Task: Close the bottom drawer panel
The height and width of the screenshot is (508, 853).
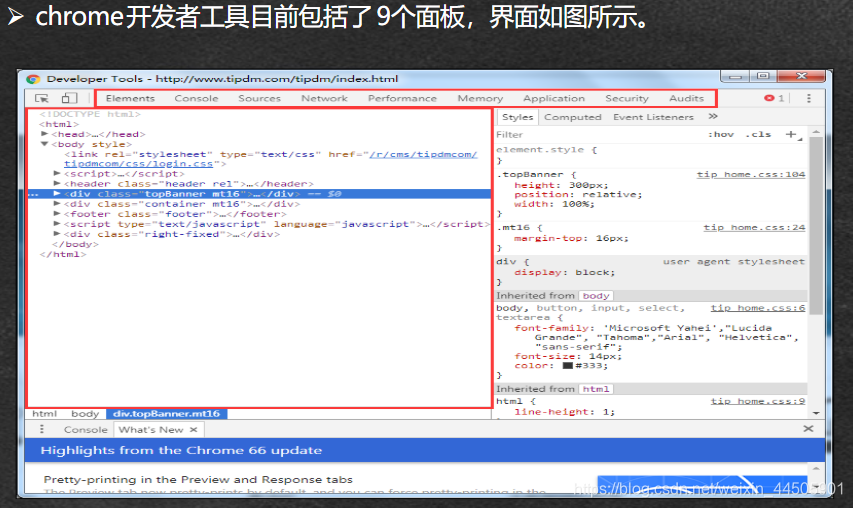Action: click(x=808, y=429)
